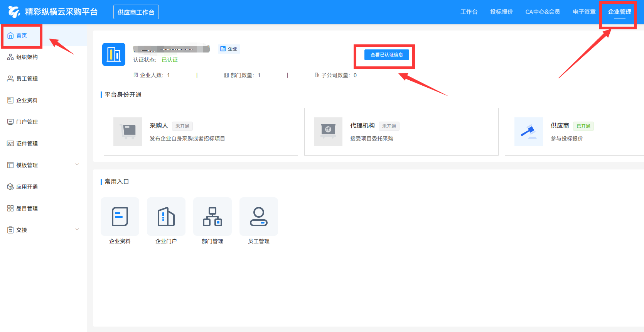
Task: Click the 采购人 shopping cart icon
Action: pyautogui.click(x=128, y=132)
